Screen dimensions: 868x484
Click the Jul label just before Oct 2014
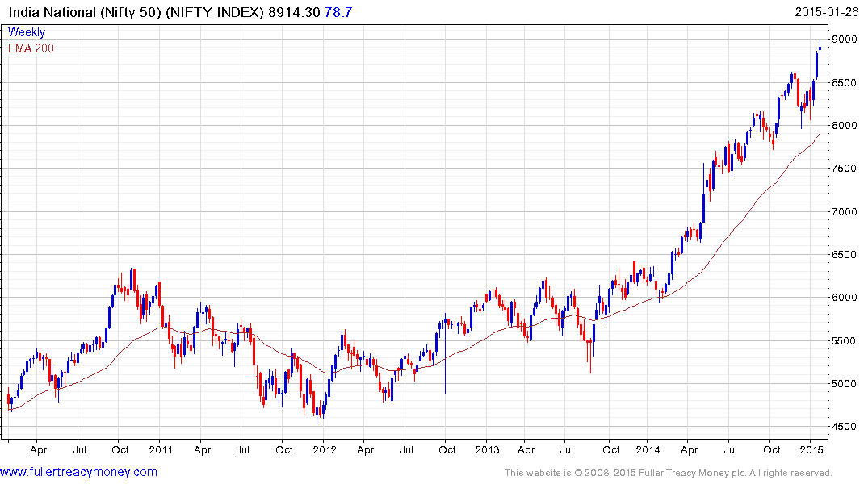point(731,449)
